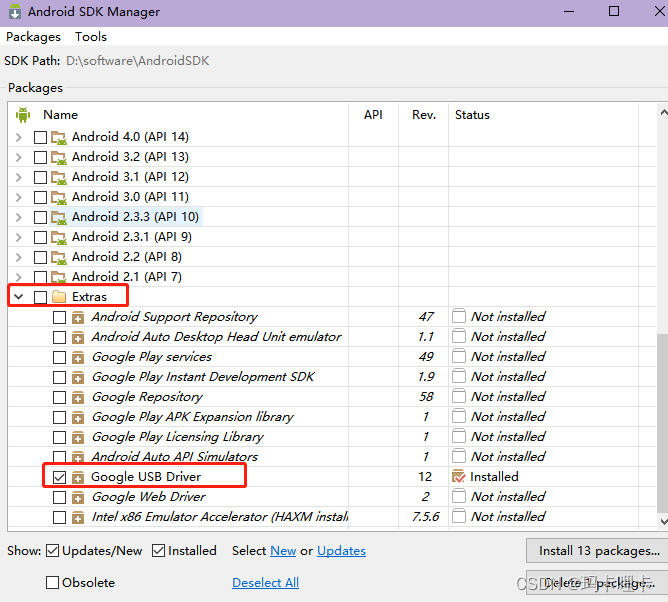Select the Google Play Licensing Library row text

(178, 437)
